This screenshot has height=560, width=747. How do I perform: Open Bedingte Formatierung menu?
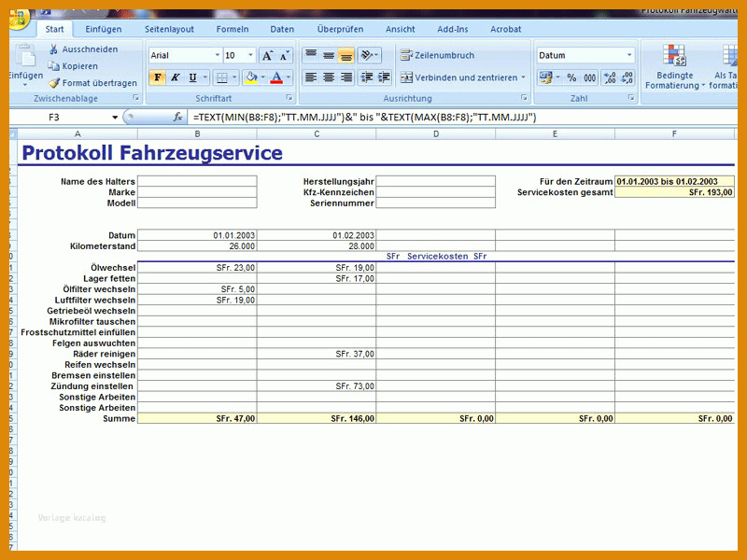674,66
